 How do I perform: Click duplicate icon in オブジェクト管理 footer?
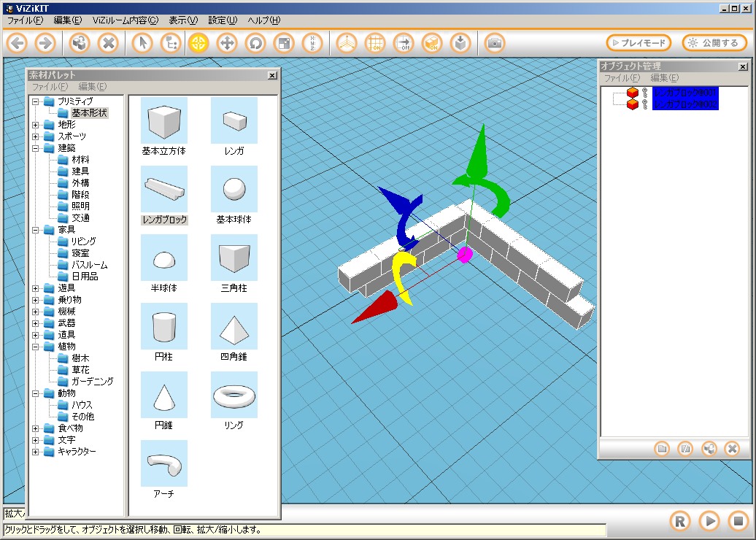pos(709,449)
